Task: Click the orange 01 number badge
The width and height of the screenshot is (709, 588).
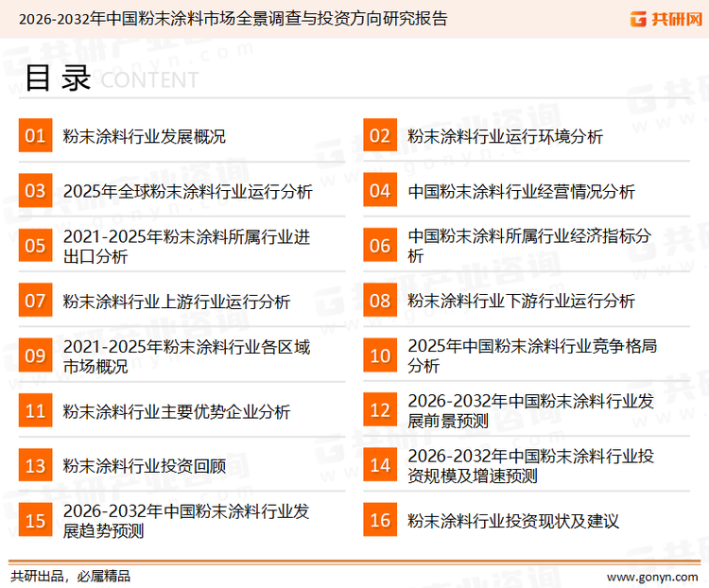Action: (35, 136)
